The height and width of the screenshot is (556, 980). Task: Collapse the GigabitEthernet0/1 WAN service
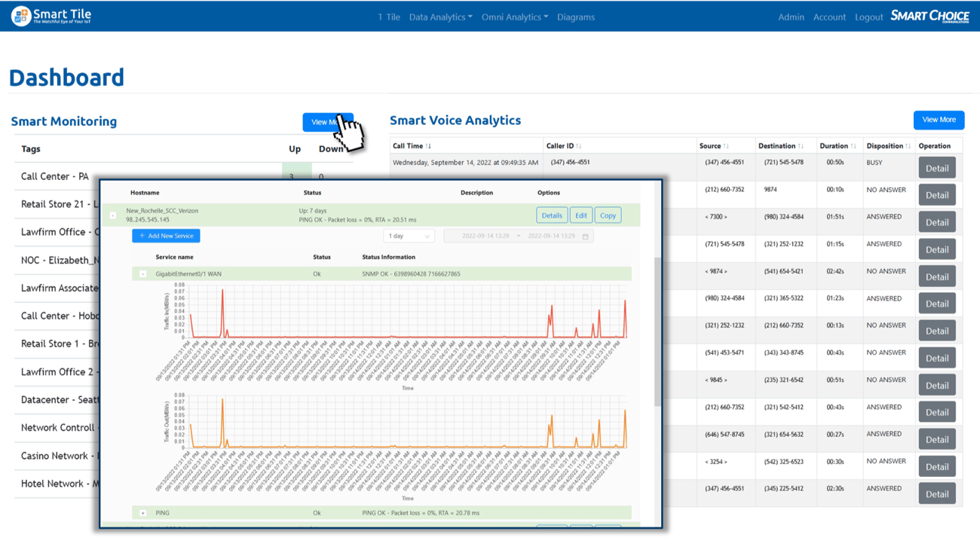coord(143,274)
